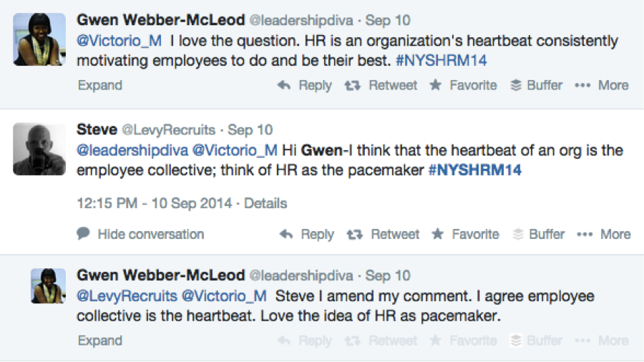Reply to Gwen's first tweet

(305, 85)
